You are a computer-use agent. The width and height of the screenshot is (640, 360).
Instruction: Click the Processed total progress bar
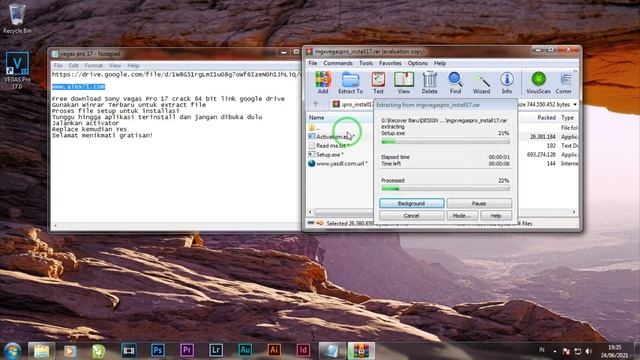click(445, 189)
